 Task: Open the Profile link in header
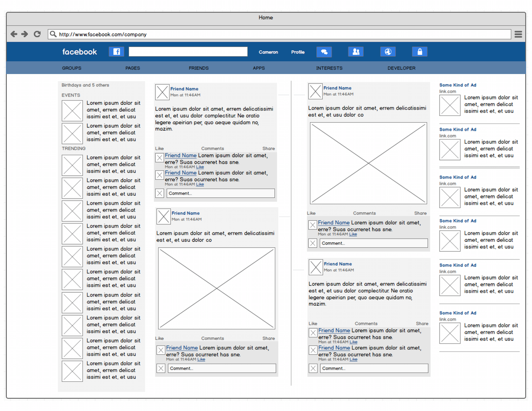click(x=298, y=52)
